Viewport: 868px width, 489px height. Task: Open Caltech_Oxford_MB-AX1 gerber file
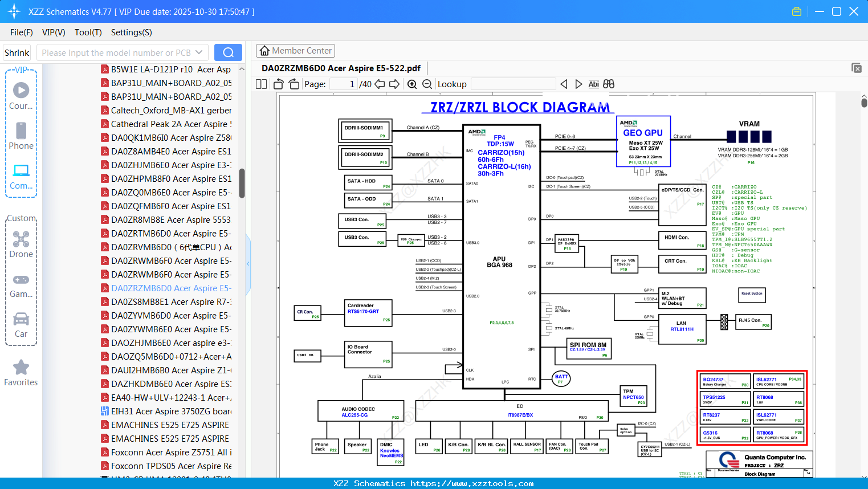[x=166, y=111]
